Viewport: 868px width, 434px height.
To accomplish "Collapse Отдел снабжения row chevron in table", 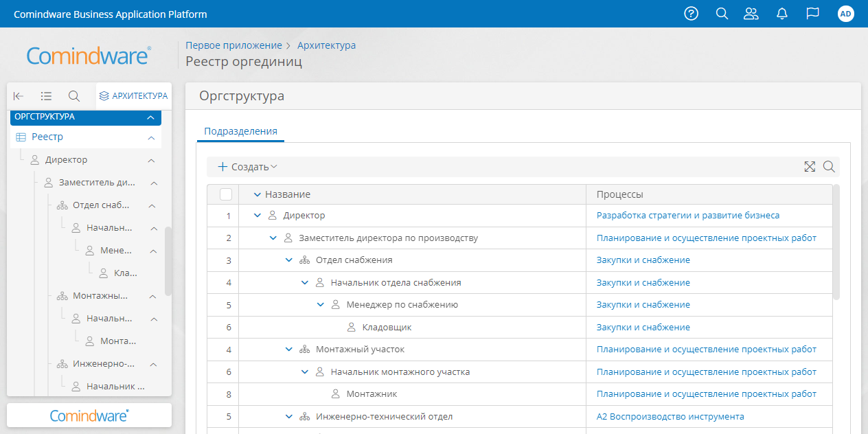I will tap(289, 260).
